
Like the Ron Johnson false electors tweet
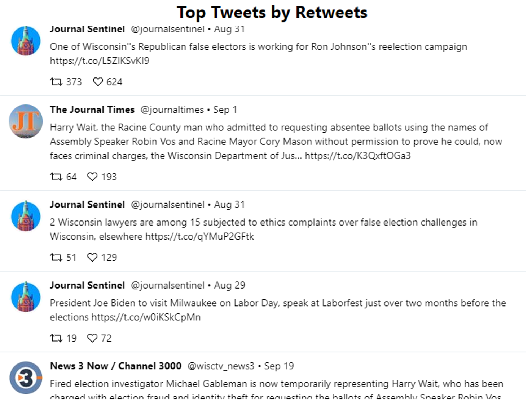click(98, 82)
